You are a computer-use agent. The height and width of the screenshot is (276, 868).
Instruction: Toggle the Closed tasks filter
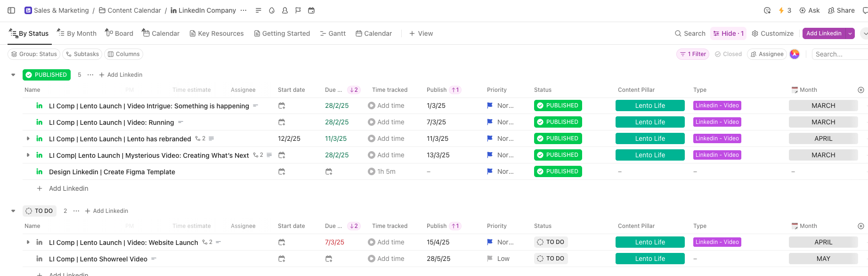coord(728,54)
